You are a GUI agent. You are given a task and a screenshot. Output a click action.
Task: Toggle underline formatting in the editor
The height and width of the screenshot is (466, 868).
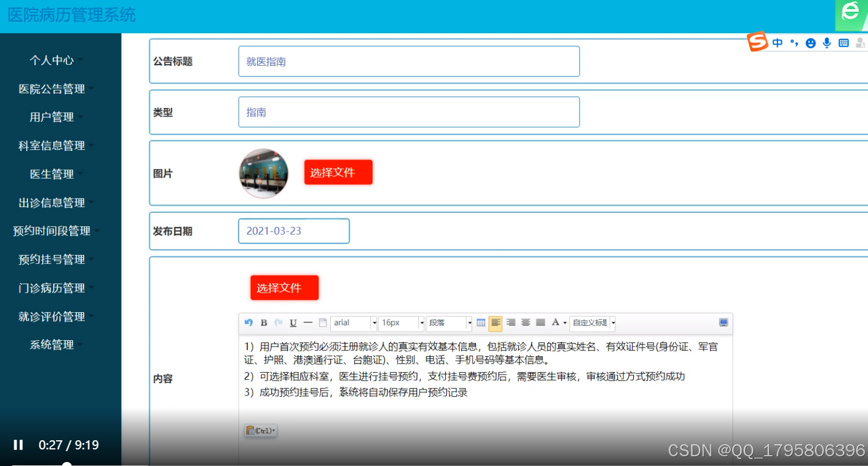tap(293, 322)
